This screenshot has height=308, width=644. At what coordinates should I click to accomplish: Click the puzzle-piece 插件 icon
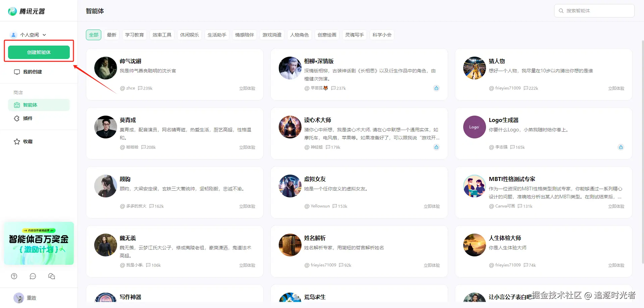tap(17, 118)
